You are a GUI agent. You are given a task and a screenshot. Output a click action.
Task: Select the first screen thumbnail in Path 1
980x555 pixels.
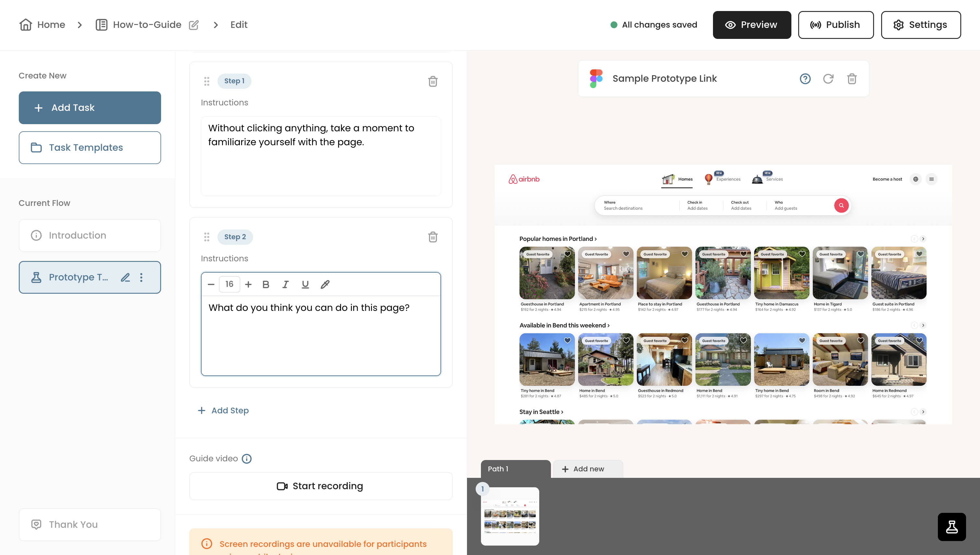510,516
